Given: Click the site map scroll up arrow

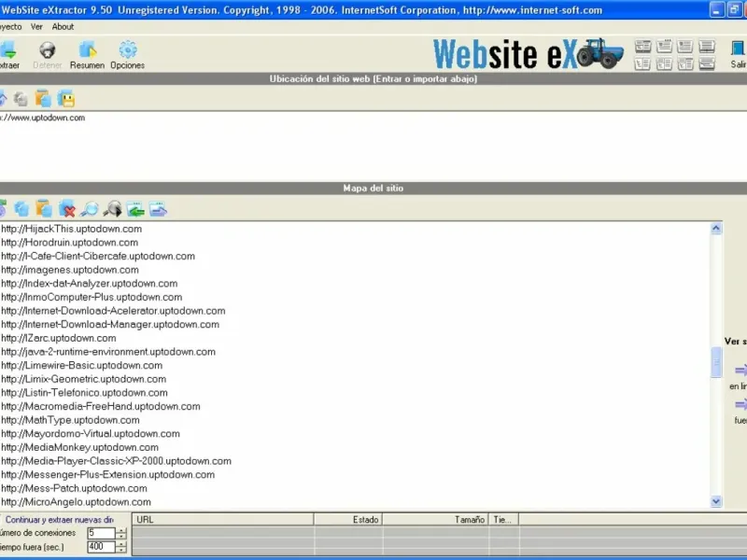Looking at the screenshot, I should coord(715,229).
